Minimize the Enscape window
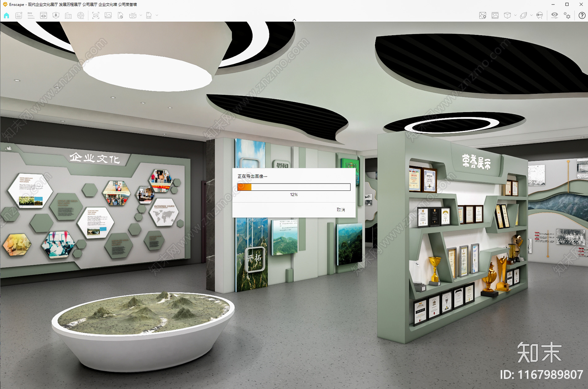Viewport: 588px width, 389px height. click(x=553, y=4)
